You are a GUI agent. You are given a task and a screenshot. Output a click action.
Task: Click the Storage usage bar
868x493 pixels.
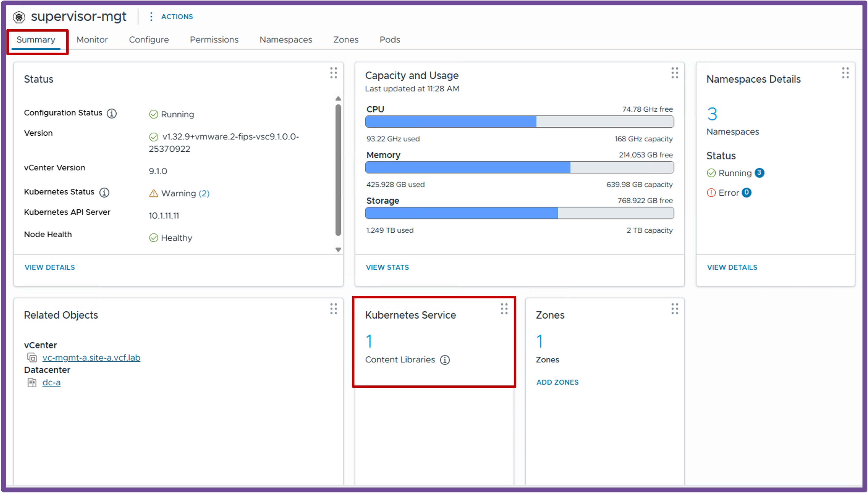pyautogui.click(x=519, y=213)
